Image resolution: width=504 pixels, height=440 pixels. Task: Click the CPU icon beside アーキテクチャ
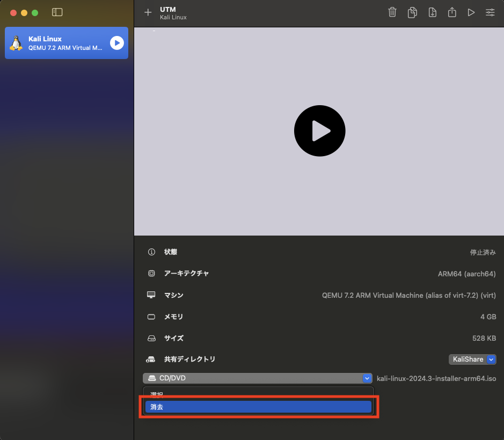tap(151, 274)
